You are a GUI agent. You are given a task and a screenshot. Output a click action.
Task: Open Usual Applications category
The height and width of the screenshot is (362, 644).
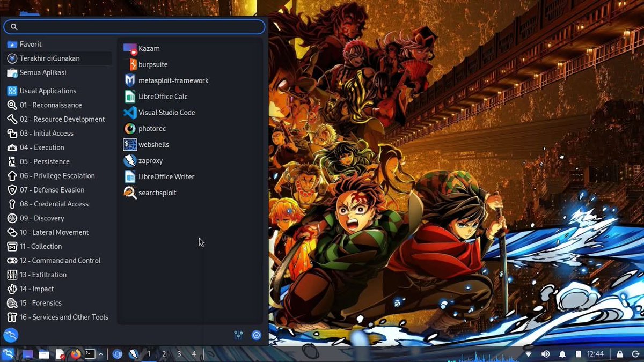point(58,91)
